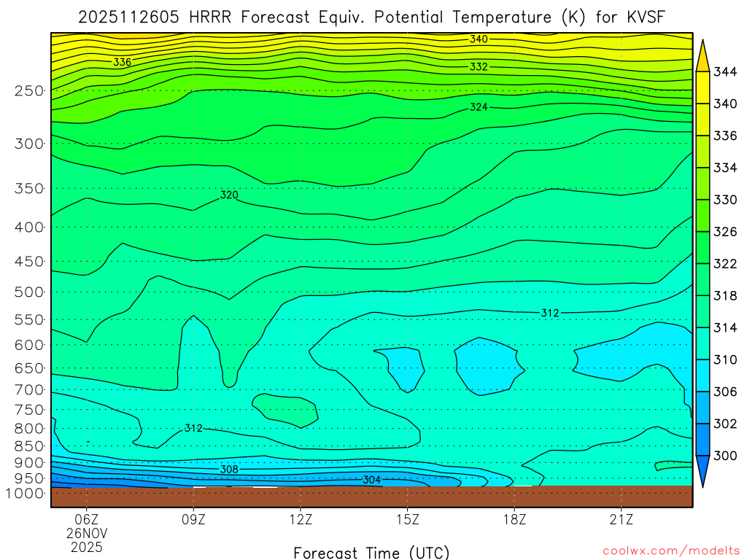Click the orange upper arrow of colorbar

coord(703,55)
